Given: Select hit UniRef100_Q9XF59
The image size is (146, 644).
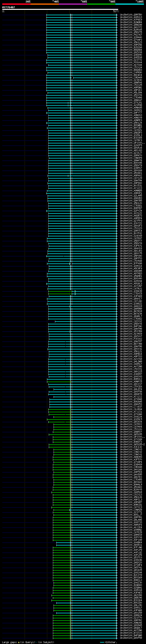Looking at the screenshot, I should coord(131,638).
